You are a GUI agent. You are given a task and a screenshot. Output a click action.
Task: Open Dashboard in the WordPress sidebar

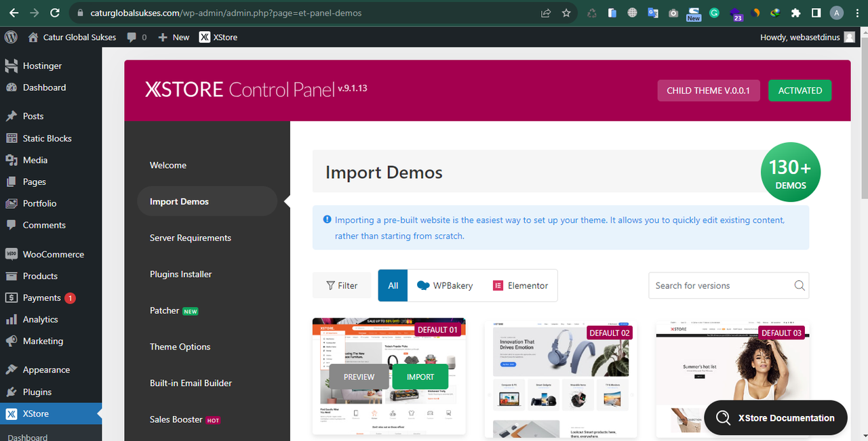point(44,87)
